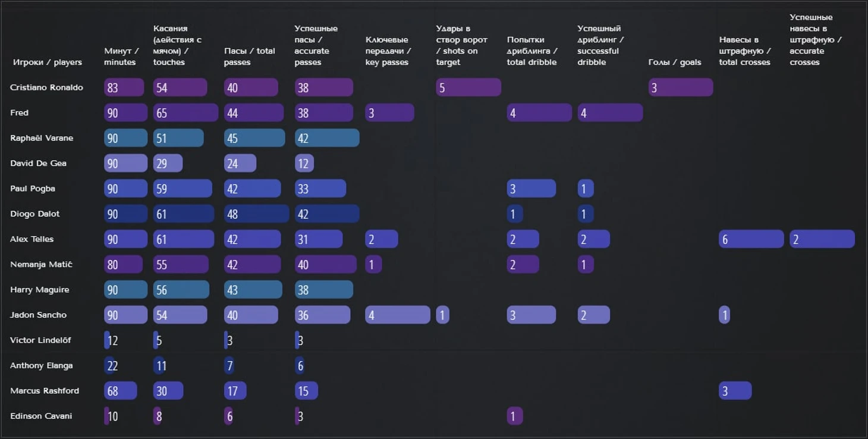The width and height of the screenshot is (868, 439).
Task: Click Edinson Cavani's total dribble bar
Action: (x=515, y=416)
